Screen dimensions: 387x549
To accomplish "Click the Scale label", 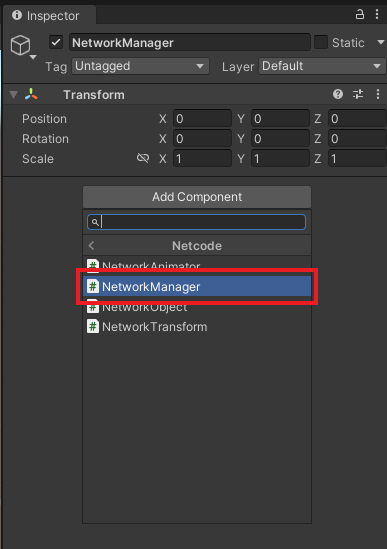I will point(38,159).
